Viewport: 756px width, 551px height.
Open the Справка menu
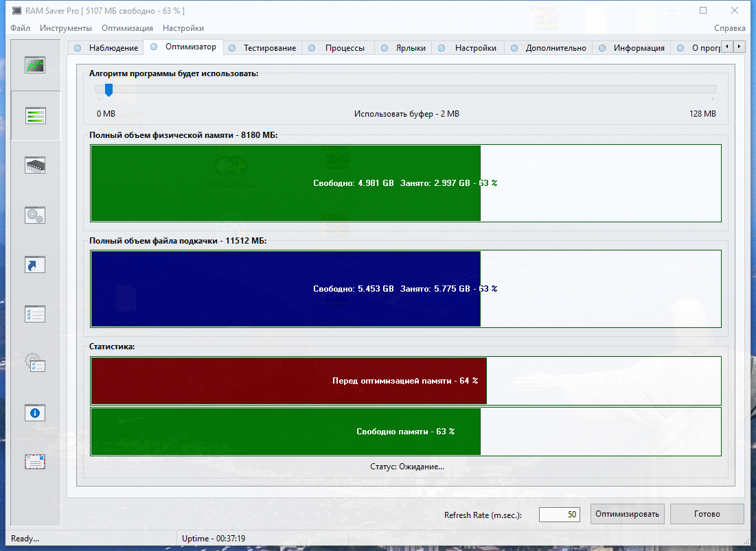(x=729, y=28)
